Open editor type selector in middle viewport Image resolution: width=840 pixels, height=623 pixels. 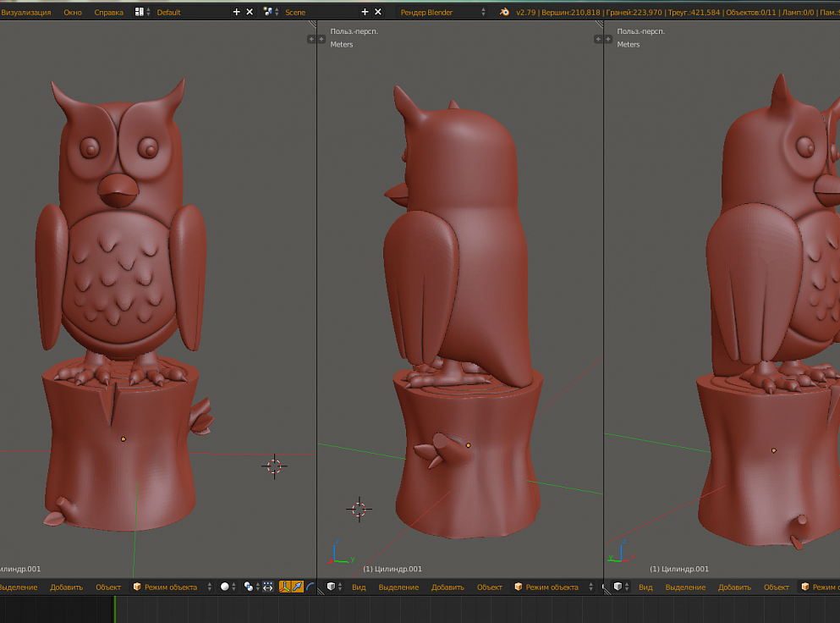click(334, 587)
